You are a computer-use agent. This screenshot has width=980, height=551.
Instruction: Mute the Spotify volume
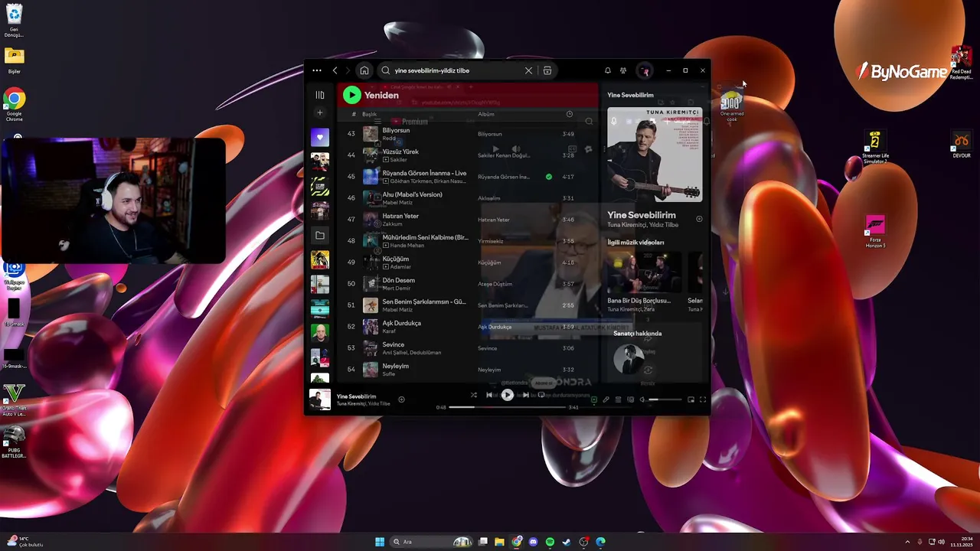click(x=642, y=399)
